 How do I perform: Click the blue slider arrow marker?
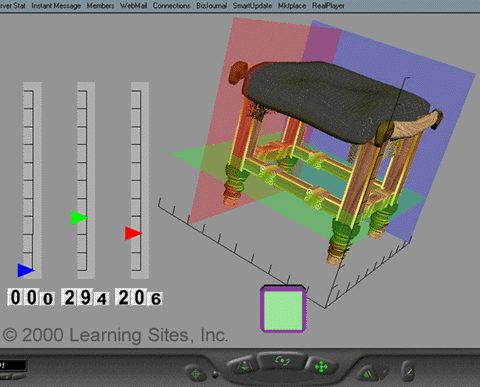25,270
